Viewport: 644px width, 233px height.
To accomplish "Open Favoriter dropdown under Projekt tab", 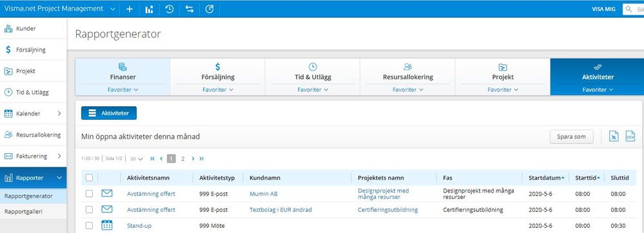I will pyautogui.click(x=503, y=90).
